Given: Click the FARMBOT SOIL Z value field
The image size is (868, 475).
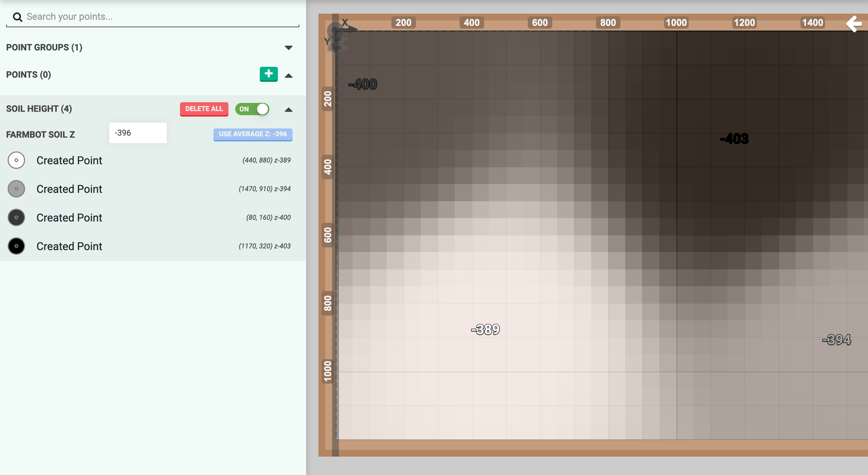Looking at the screenshot, I should click(138, 133).
